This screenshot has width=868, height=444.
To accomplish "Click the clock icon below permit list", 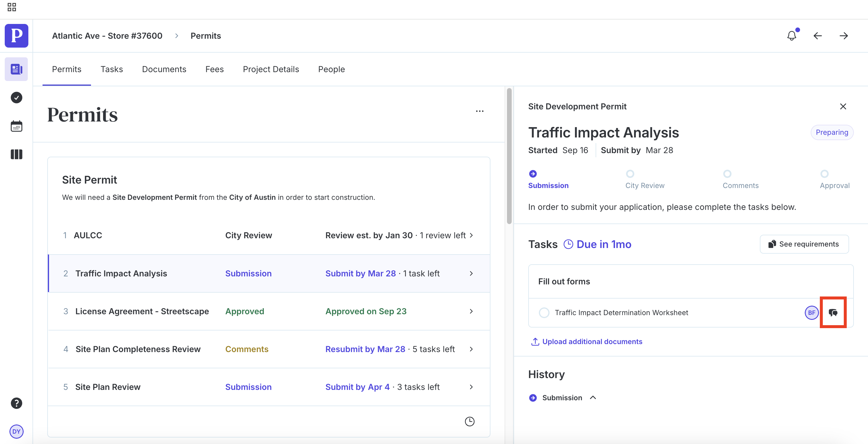I will point(469,422).
